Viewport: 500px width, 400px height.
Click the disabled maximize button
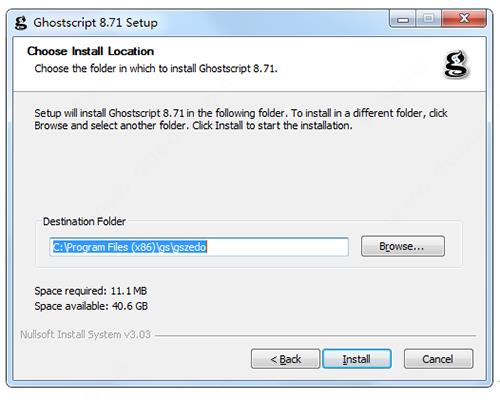[x=429, y=18]
